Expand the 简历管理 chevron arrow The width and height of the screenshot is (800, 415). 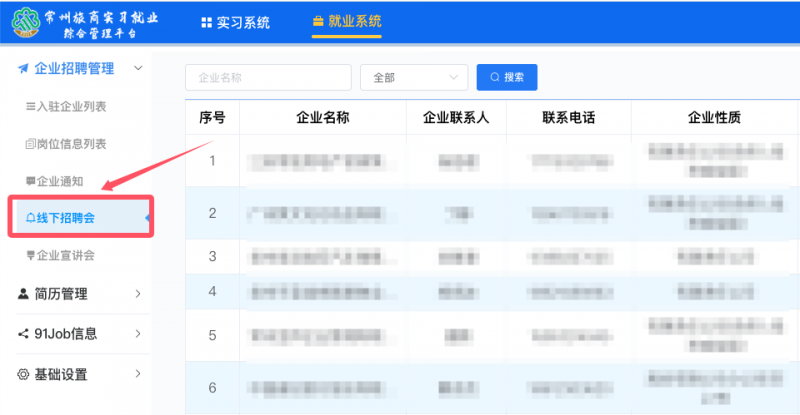[x=138, y=294]
